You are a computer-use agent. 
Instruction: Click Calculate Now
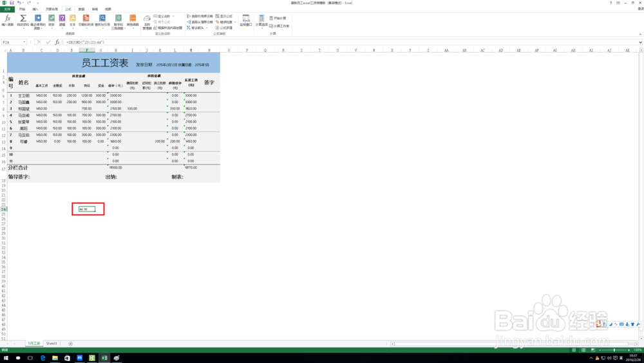point(278,18)
